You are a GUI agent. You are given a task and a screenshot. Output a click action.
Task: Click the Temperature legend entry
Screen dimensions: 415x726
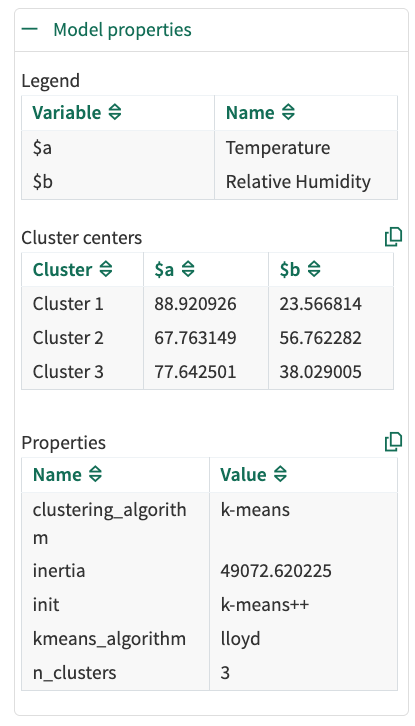(x=278, y=148)
